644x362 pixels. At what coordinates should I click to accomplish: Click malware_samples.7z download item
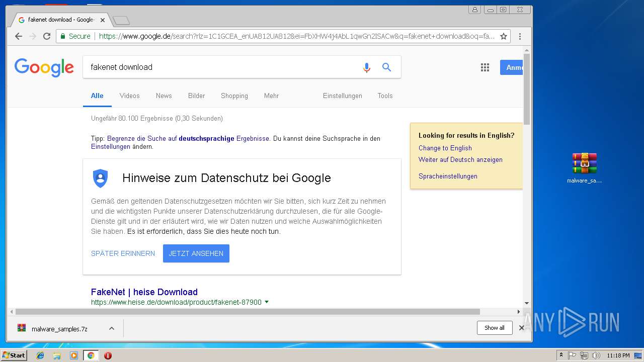point(59,329)
